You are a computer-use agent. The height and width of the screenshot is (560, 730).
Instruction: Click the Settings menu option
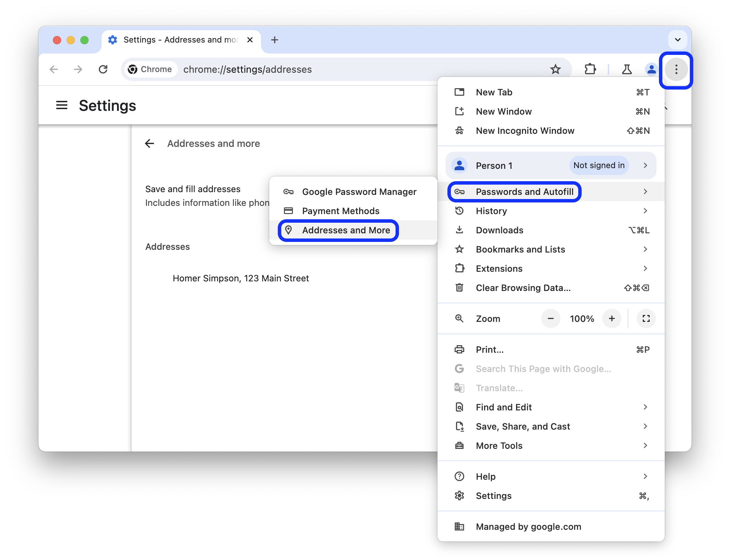494,495
